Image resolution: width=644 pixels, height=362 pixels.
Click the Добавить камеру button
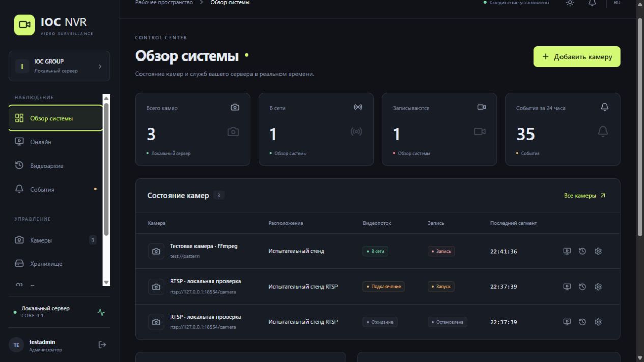(577, 57)
